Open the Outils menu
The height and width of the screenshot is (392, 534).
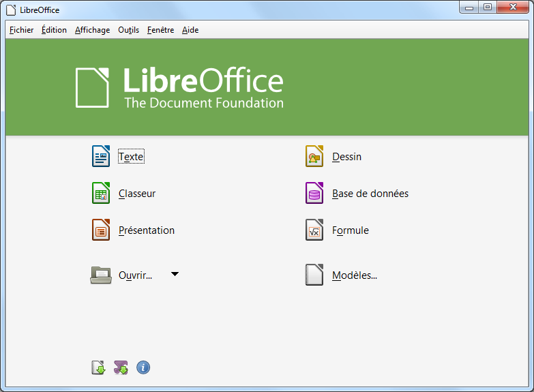(128, 30)
